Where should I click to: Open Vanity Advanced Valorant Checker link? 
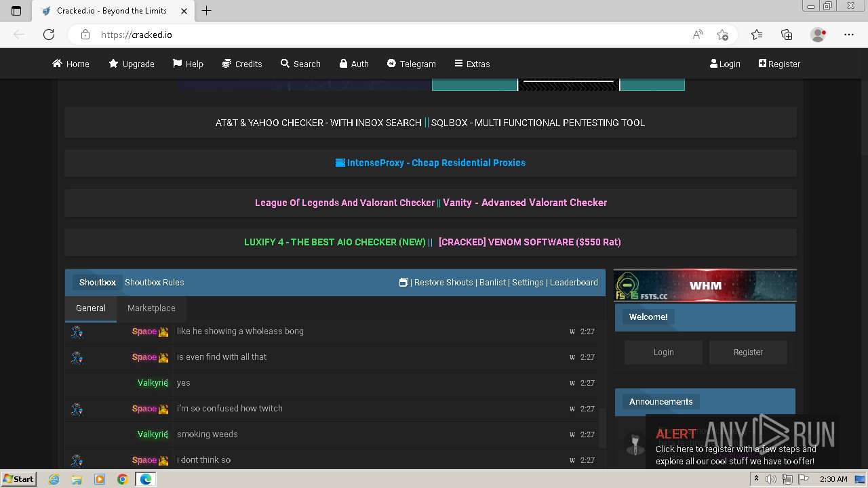click(x=525, y=203)
